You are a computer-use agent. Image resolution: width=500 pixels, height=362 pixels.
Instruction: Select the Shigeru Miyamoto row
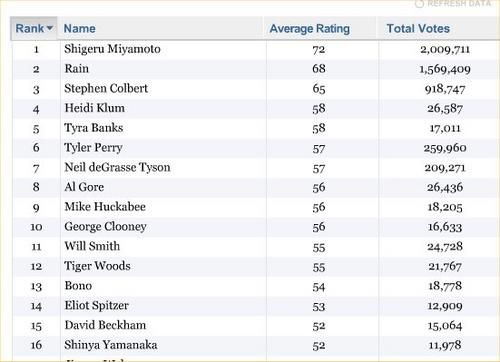[x=256, y=49]
